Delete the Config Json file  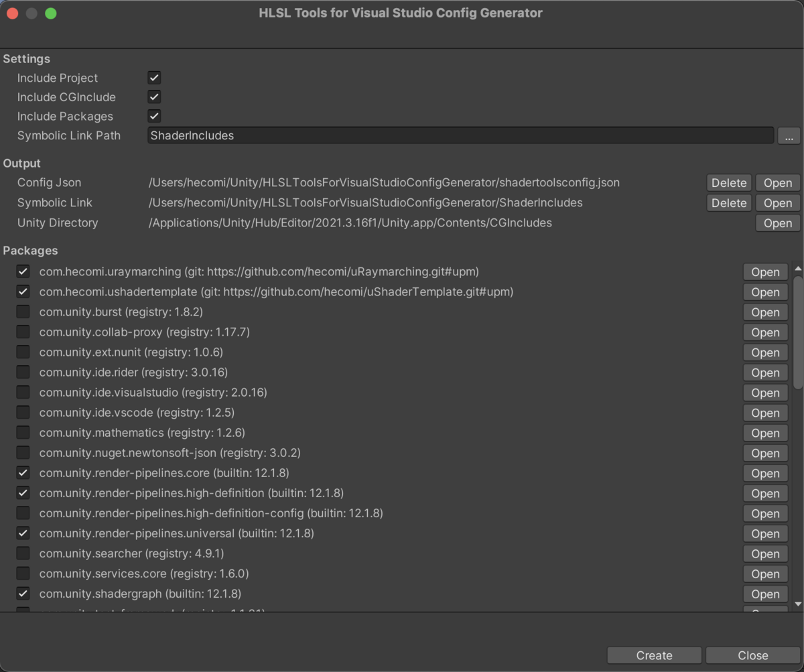click(729, 183)
